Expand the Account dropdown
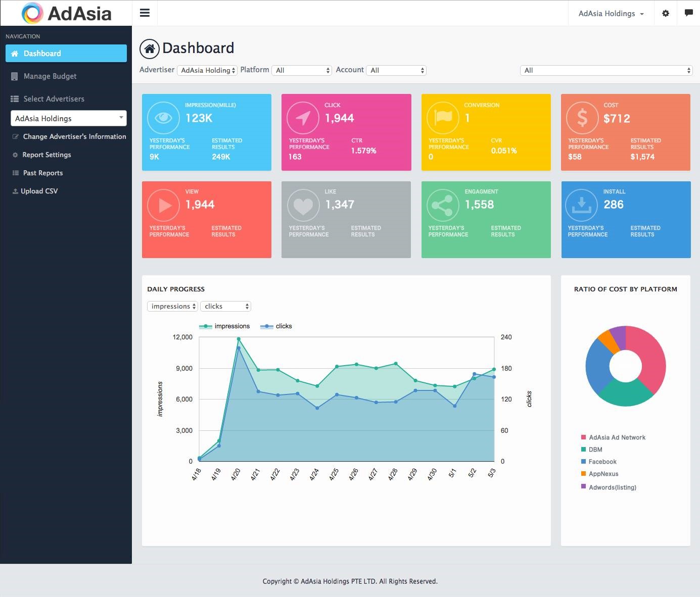Image resolution: width=700 pixels, height=597 pixels. [396, 70]
